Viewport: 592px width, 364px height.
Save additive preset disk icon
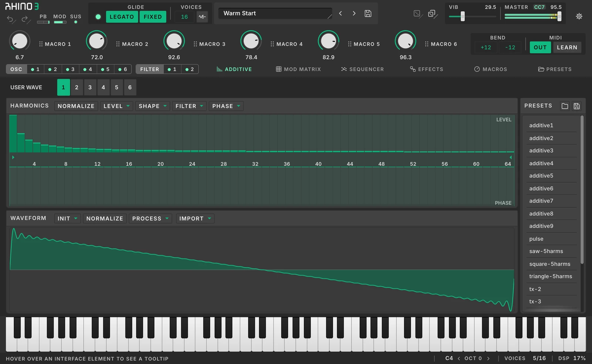pyautogui.click(x=576, y=106)
